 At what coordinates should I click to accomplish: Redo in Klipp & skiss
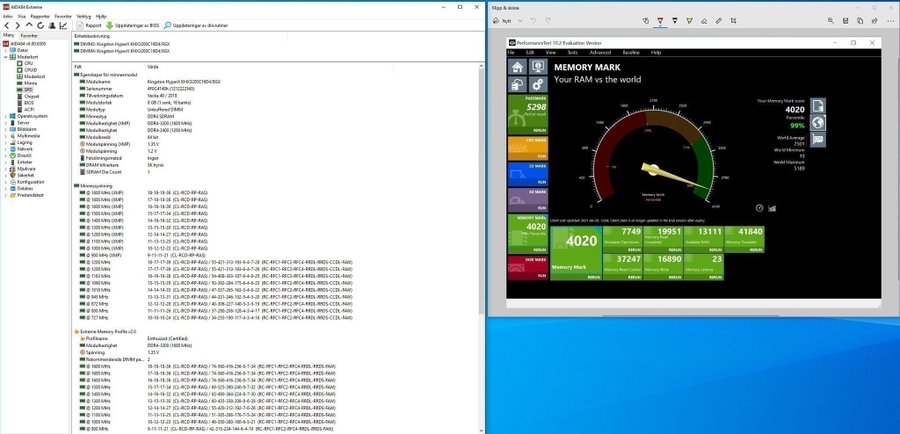coord(548,21)
